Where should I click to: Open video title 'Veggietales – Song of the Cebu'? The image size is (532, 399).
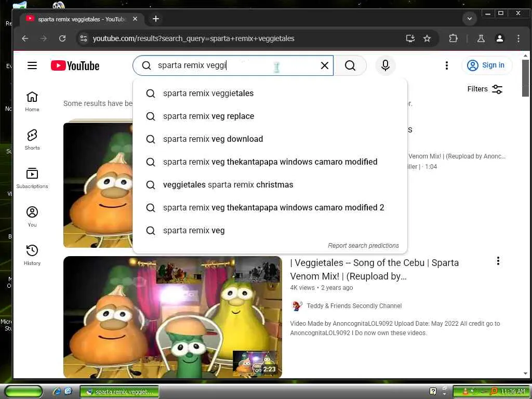374,270
